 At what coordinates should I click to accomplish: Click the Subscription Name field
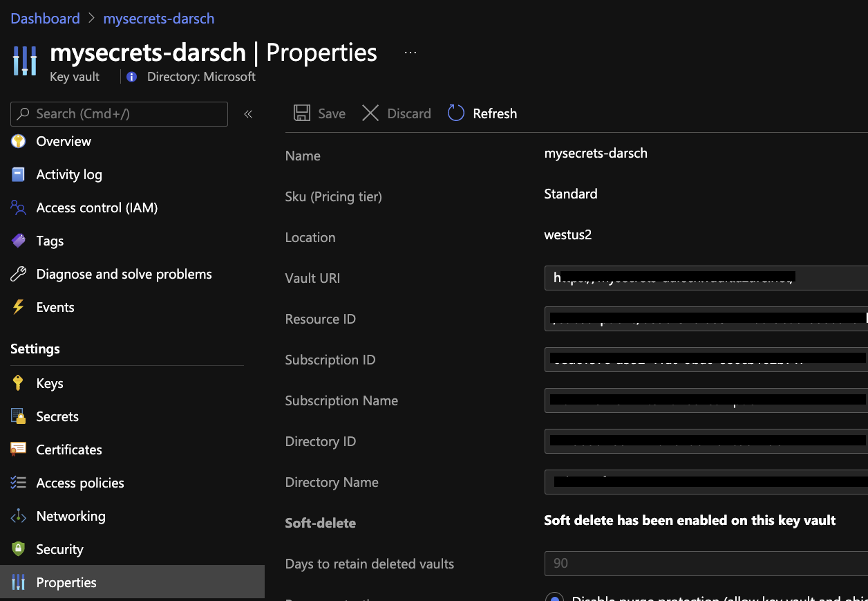[706, 400]
